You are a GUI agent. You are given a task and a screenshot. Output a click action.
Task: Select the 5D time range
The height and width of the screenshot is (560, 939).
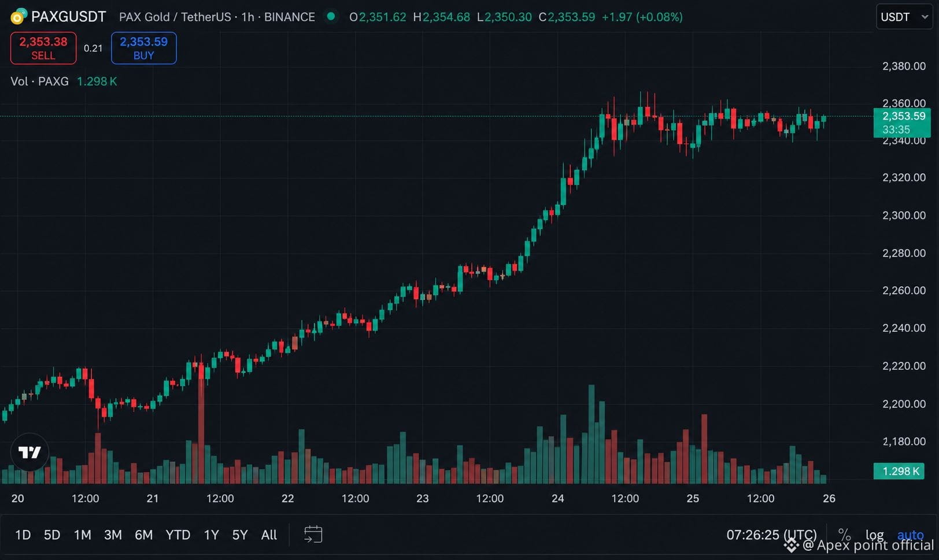(52, 535)
